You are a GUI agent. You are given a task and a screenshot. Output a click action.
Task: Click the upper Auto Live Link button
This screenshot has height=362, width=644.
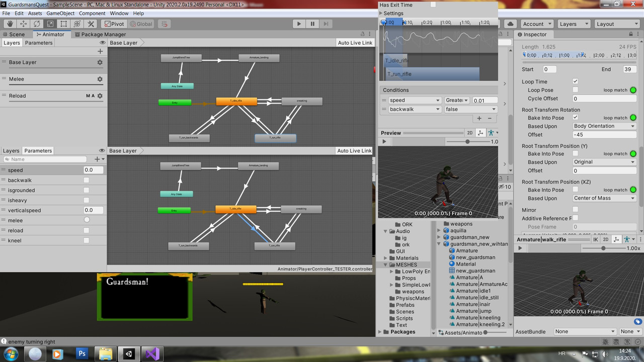[x=355, y=43]
